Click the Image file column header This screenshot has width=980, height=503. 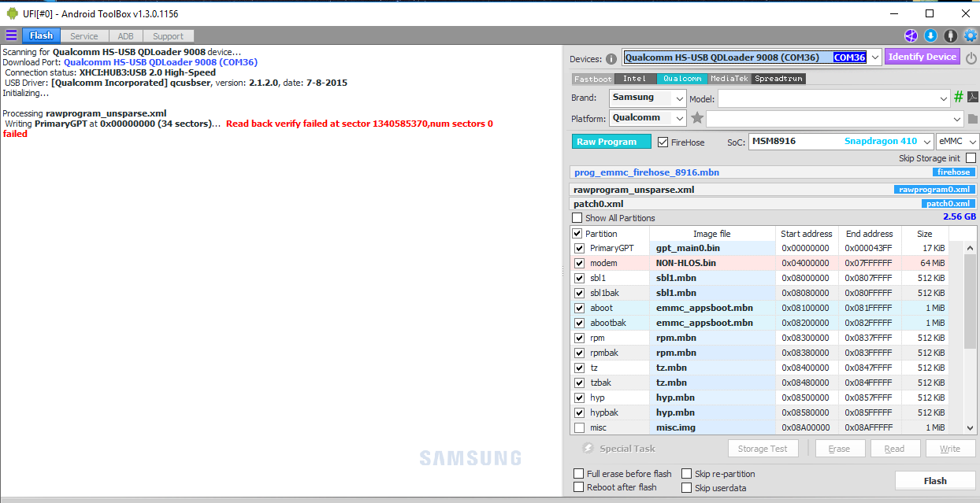pyautogui.click(x=711, y=234)
